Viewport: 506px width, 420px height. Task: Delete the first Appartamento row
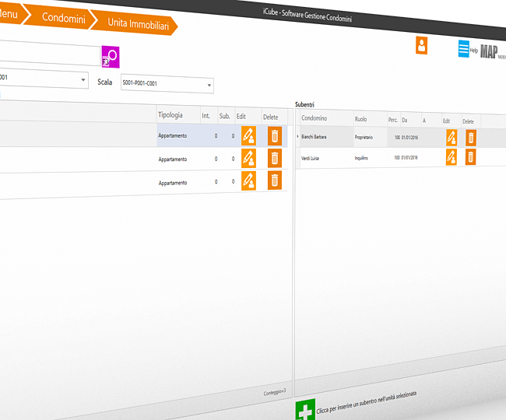coord(275,136)
